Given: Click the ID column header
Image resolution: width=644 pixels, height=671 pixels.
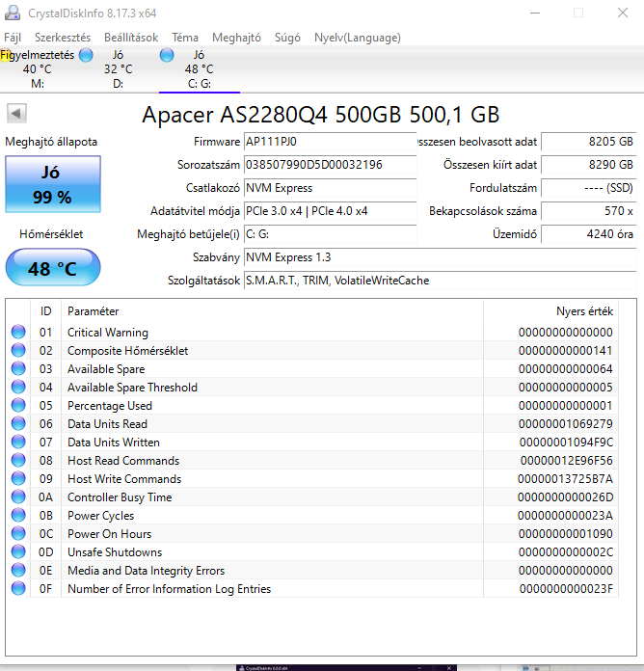Looking at the screenshot, I should pyautogui.click(x=45, y=311).
